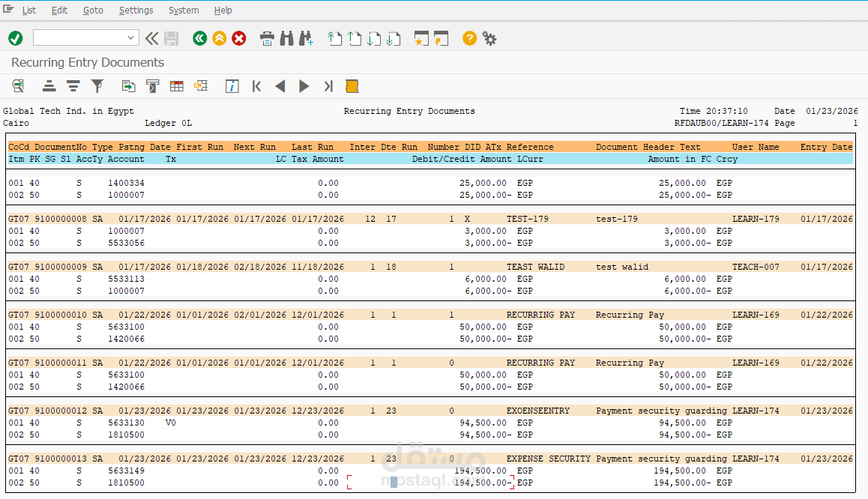Image resolution: width=868 pixels, height=499 pixels.
Task: Open the Find binoculars icon
Action: pos(286,38)
